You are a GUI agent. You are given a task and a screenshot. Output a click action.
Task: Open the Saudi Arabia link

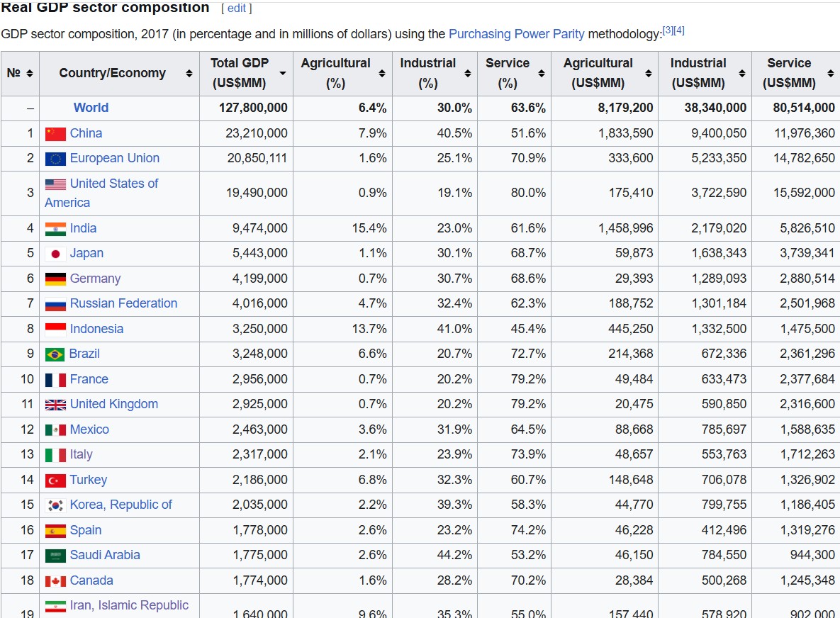coord(105,556)
